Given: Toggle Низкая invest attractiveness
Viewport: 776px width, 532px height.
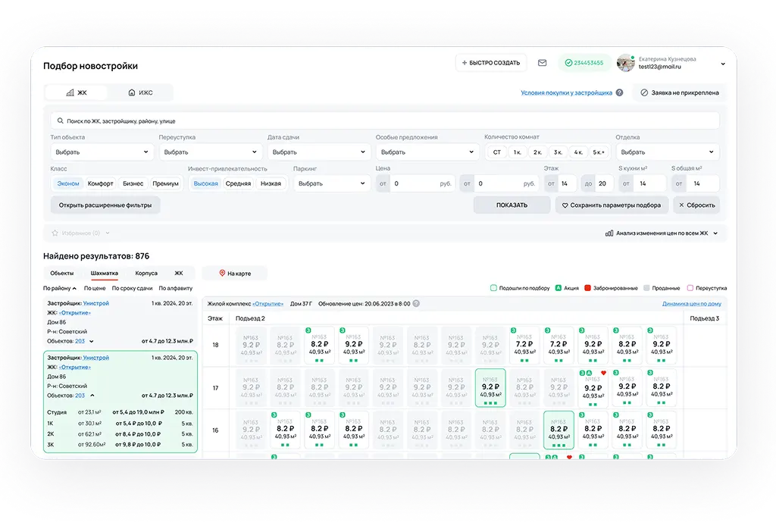Looking at the screenshot, I should coord(271,183).
